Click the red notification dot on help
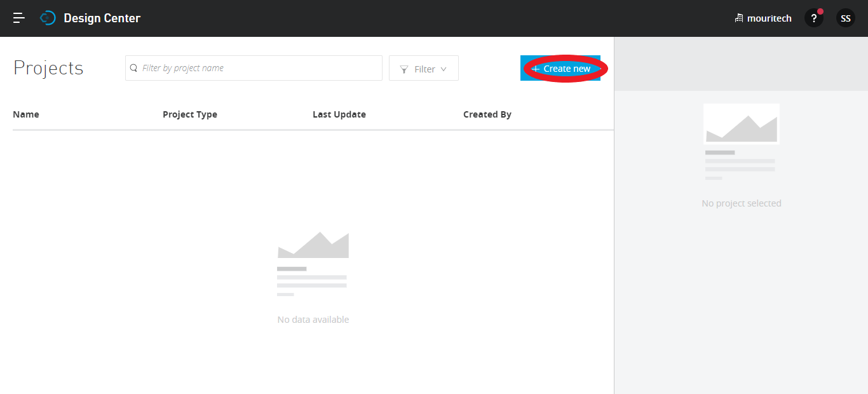This screenshot has width=868, height=394. tap(820, 11)
